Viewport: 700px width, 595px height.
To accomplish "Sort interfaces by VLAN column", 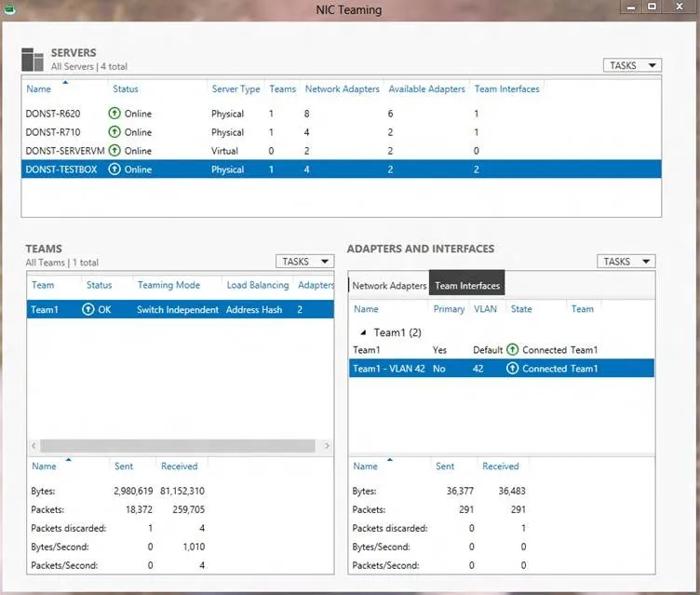I will click(x=485, y=309).
